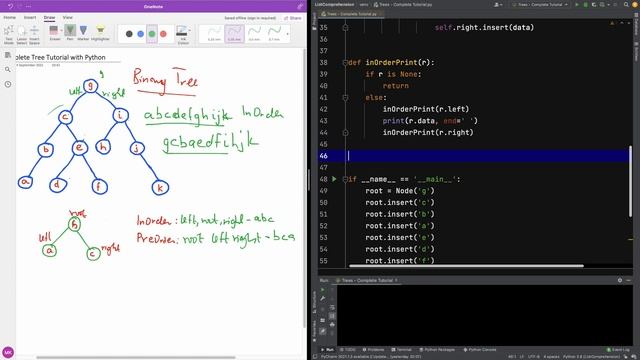The height and width of the screenshot is (360, 640).
Task: Click the MK account avatar
Action: (x=8, y=352)
